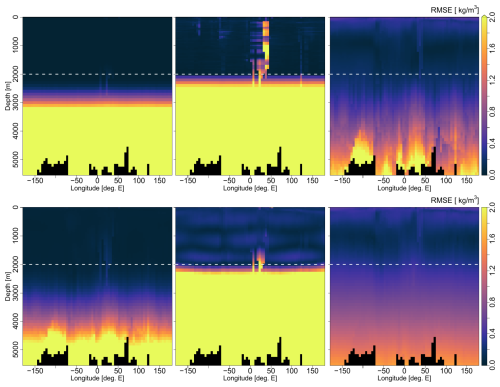500x387 pixels.
Task: Click the top-right RMSE heatmap panel
Action: [x=404, y=96]
